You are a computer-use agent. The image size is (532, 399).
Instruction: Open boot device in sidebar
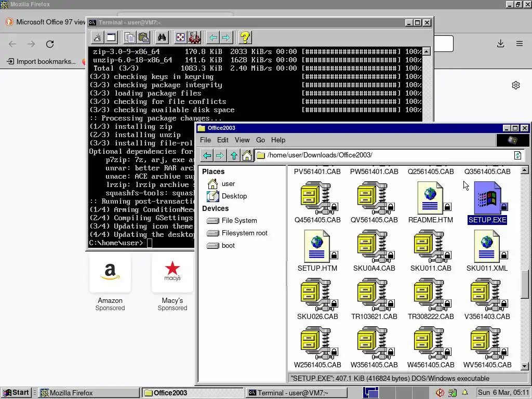click(x=221, y=246)
